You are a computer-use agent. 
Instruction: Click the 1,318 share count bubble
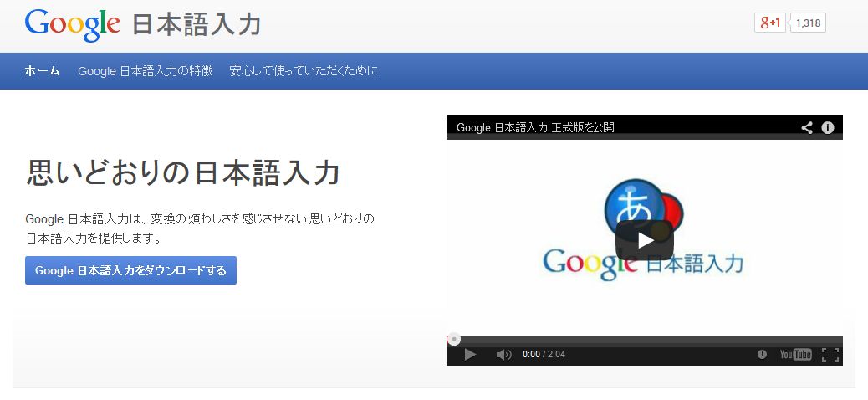point(808,23)
